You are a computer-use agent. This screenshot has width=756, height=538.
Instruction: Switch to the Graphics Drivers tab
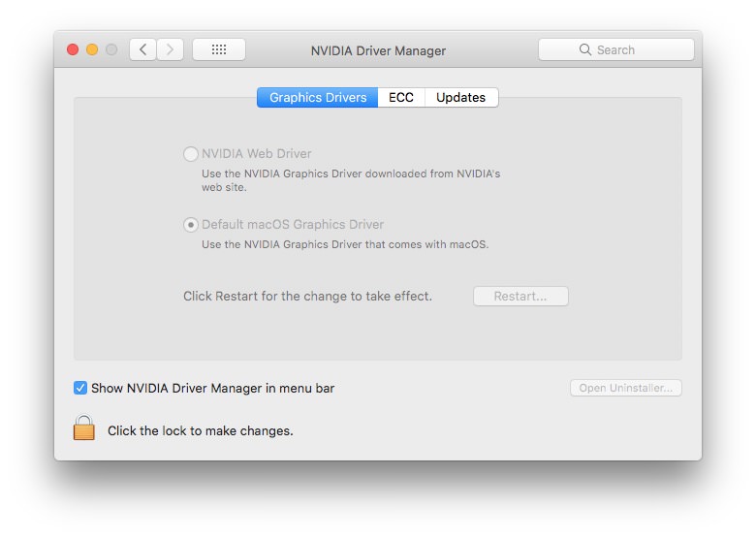[318, 97]
